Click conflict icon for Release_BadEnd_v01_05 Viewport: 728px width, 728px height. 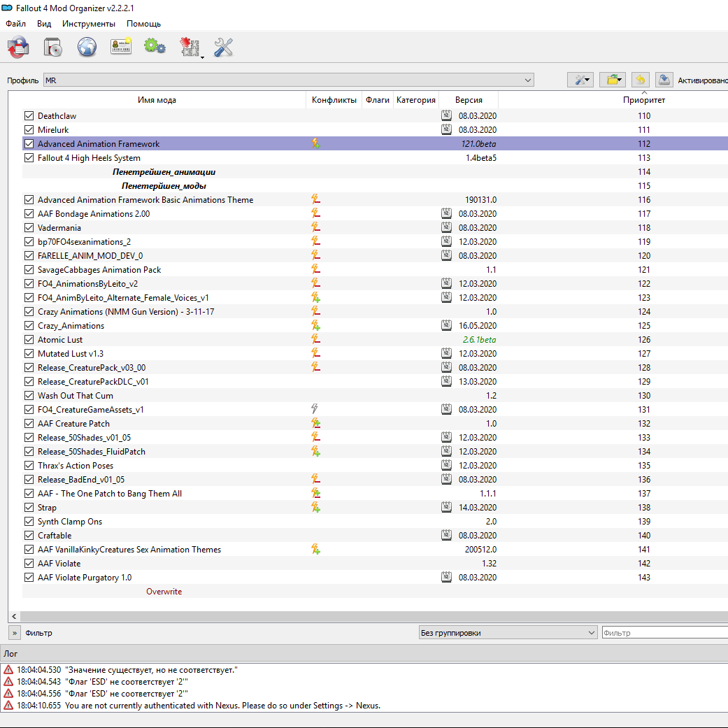(x=315, y=479)
